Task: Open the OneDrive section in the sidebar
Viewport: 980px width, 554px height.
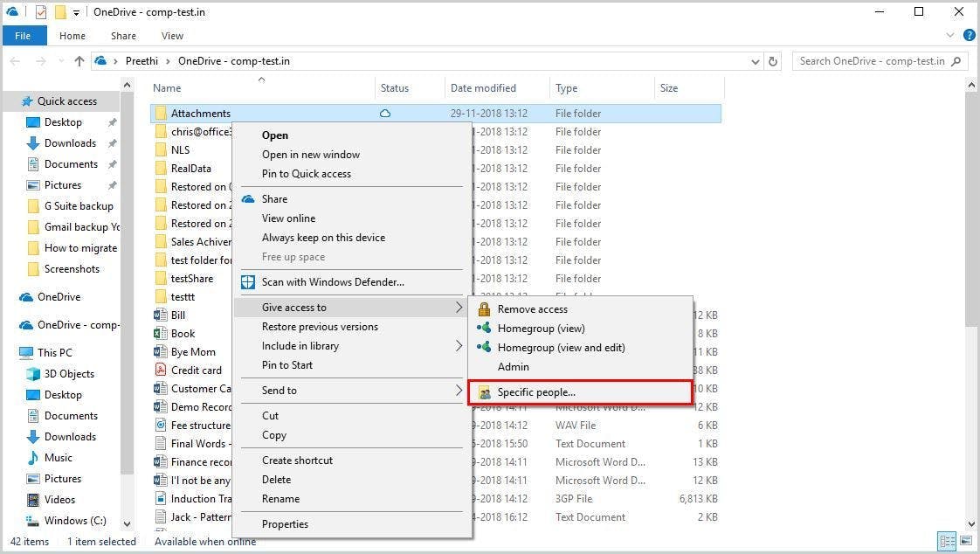Action: point(54,296)
